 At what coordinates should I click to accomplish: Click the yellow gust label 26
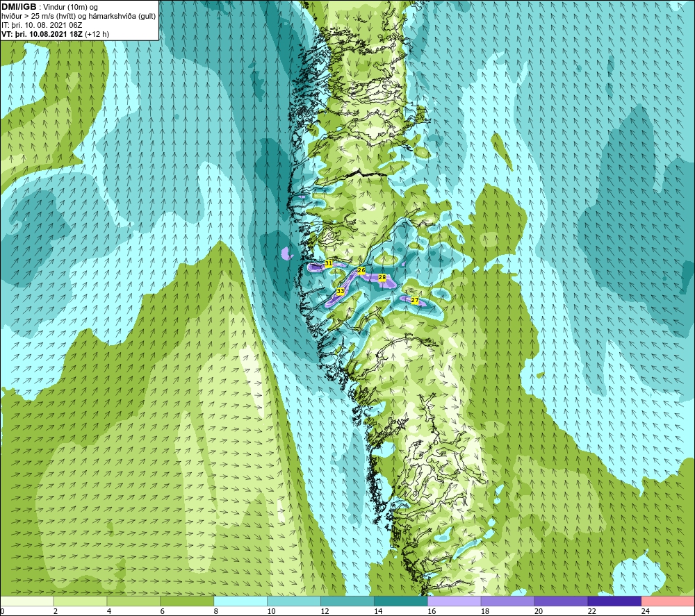click(361, 271)
